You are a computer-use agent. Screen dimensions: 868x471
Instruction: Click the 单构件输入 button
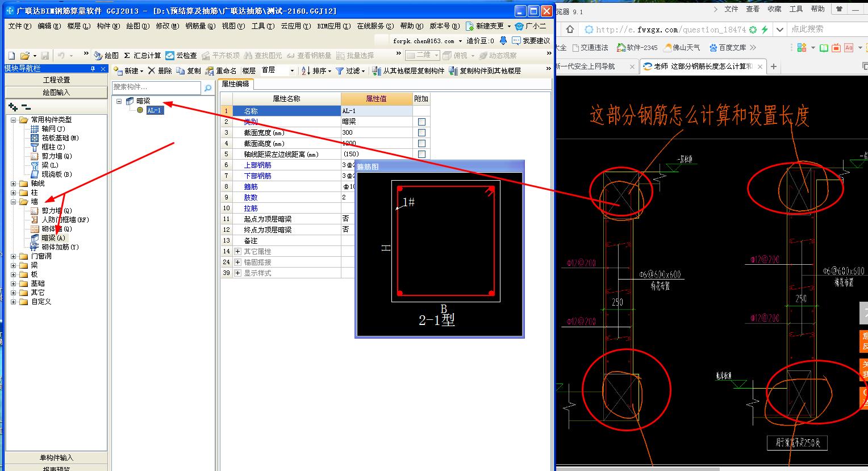tap(56, 457)
